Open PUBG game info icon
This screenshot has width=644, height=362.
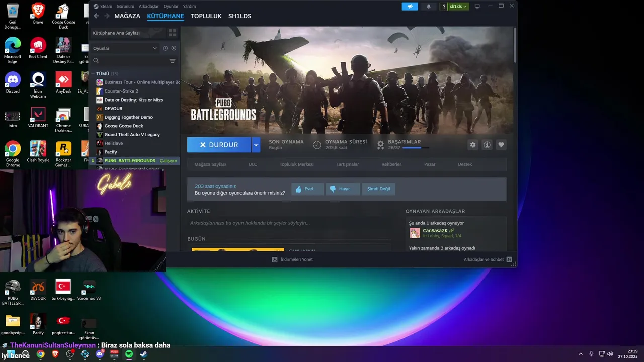tap(487, 145)
